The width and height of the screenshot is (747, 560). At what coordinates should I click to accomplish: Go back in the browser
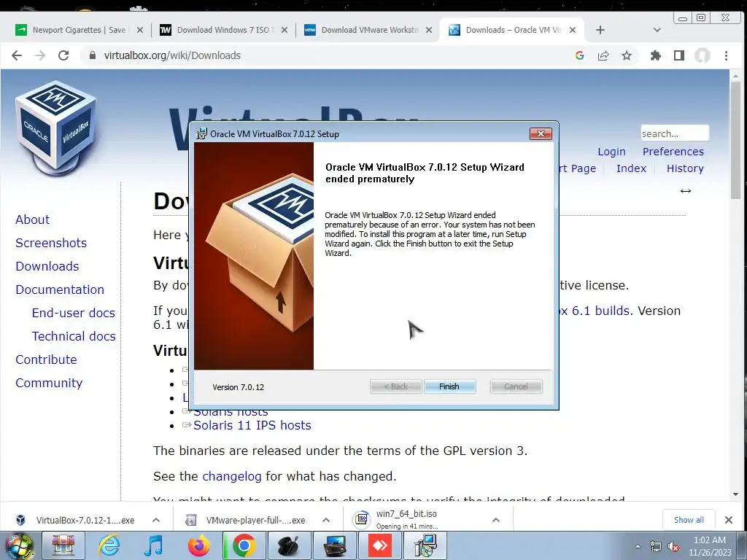tap(17, 55)
